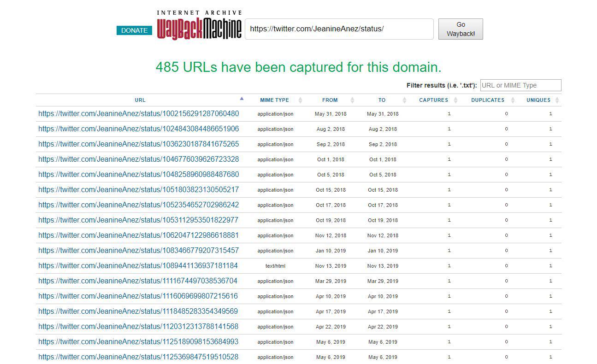Click the TO column sort arrows

[404, 100]
